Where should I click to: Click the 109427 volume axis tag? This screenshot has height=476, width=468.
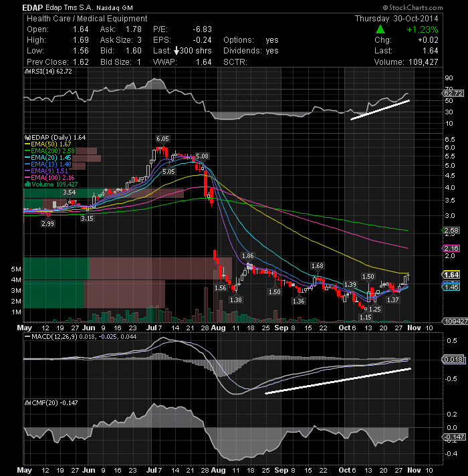(x=455, y=321)
